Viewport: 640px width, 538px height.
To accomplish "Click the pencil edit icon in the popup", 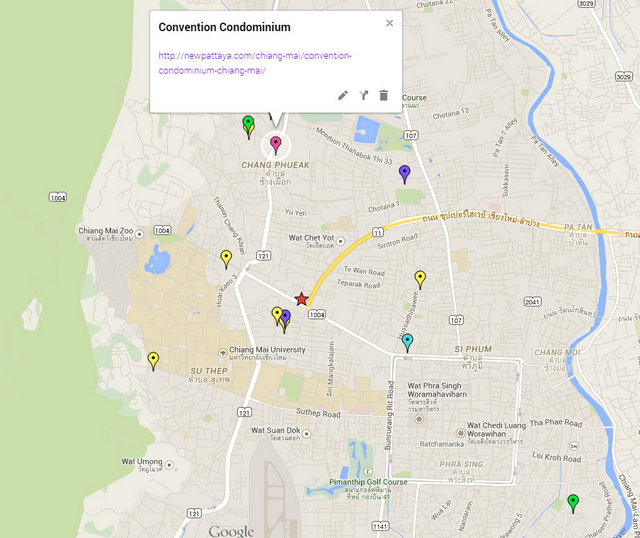I will (x=343, y=96).
